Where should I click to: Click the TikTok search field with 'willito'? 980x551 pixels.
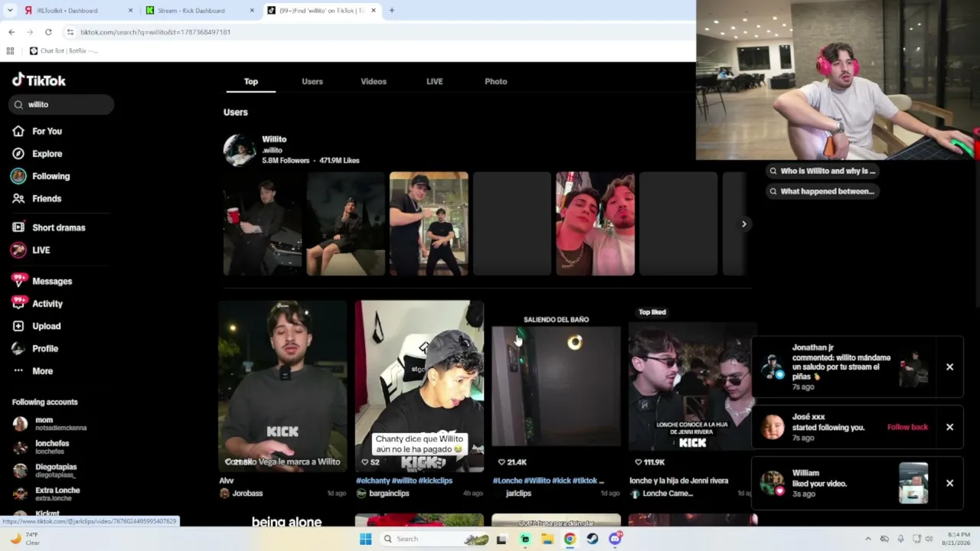[62, 105]
